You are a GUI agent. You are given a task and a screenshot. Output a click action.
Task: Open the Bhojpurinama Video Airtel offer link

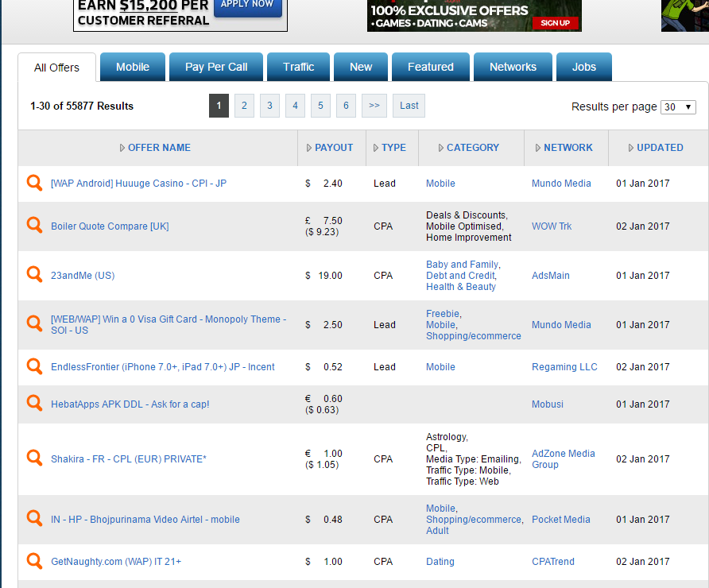(145, 520)
